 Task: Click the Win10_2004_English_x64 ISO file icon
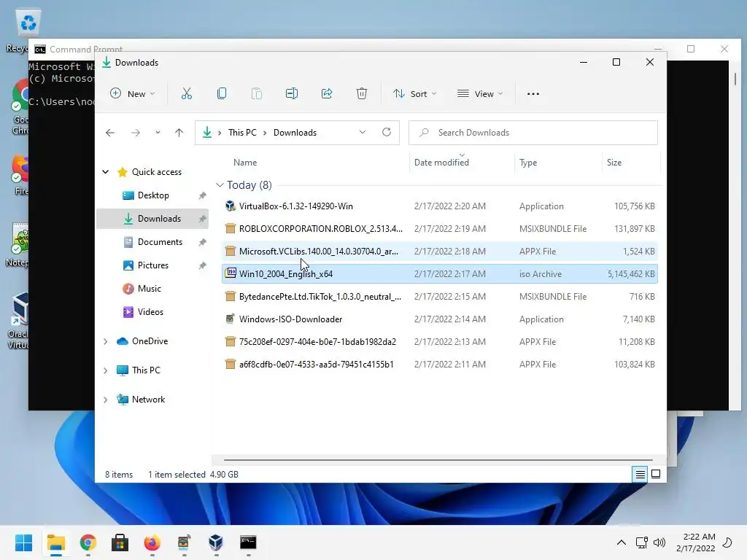[231, 273]
